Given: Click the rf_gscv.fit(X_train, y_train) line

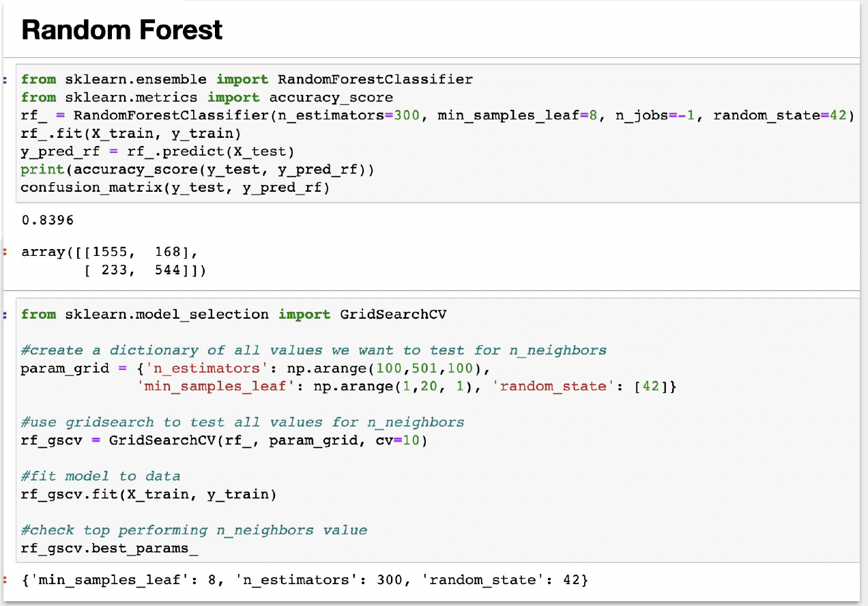Looking at the screenshot, I should pyautogui.click(x=149, y=493).
